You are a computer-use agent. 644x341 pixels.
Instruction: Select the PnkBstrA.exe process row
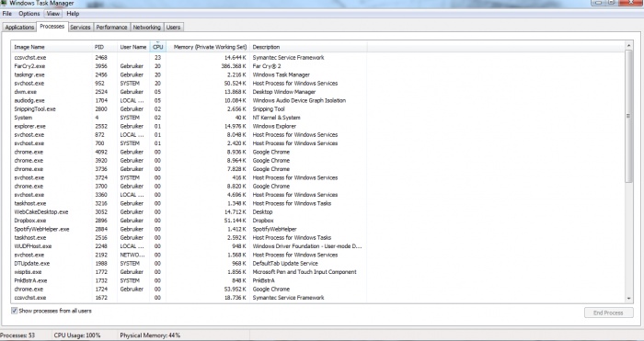pyautogui.click(x=189, y=280)
